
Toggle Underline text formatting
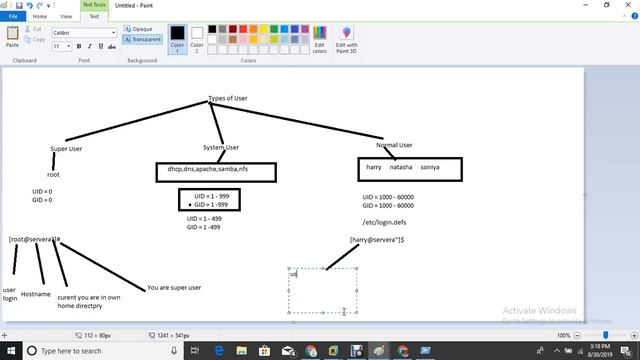coord(101,47)
